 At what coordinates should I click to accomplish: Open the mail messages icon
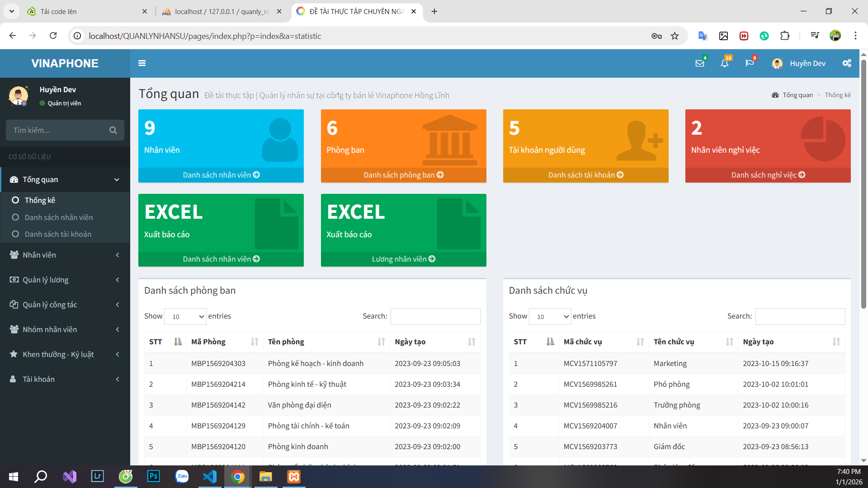click(700, 63)
